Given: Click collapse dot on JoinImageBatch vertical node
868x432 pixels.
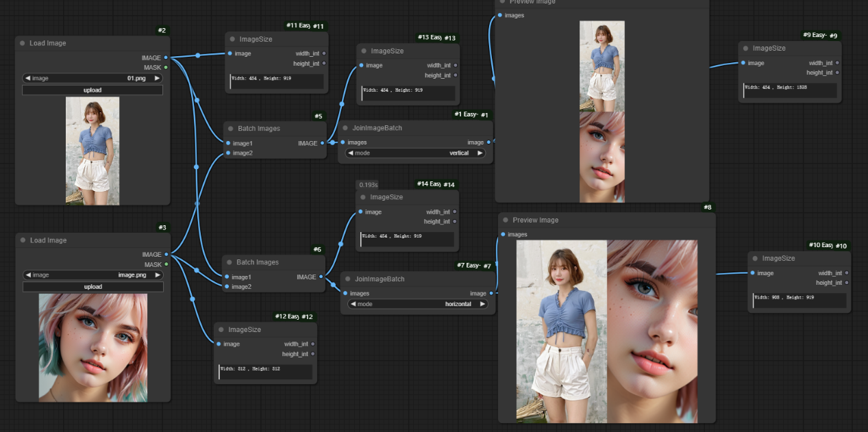Looking at the screenshot, I should click(x=345, y=128).
